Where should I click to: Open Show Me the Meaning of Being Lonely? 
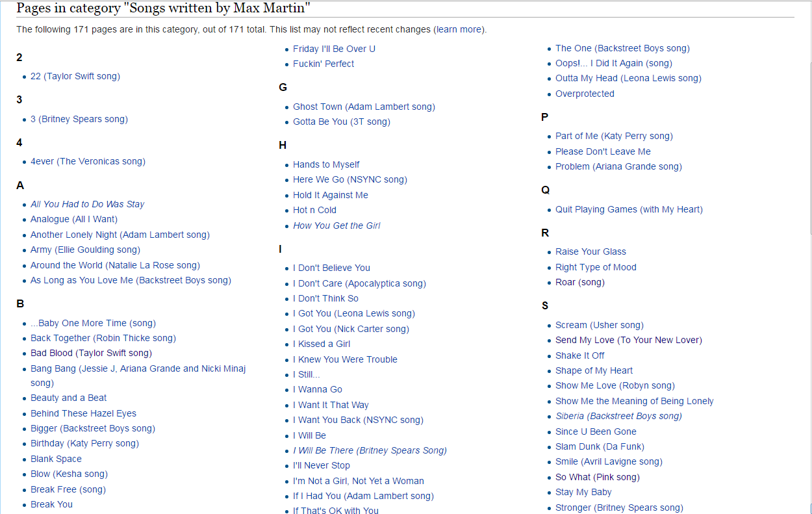pyautogui.click(x=635, y=401)
